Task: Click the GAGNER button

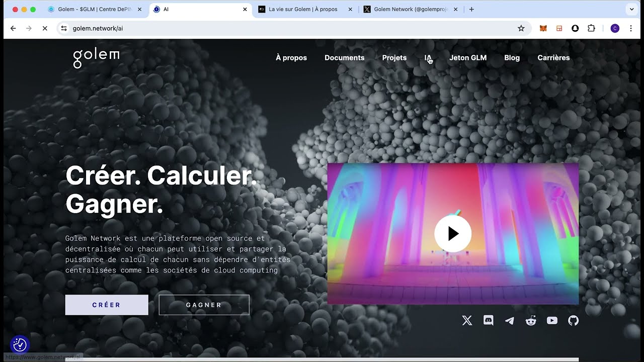Action: 204,305
